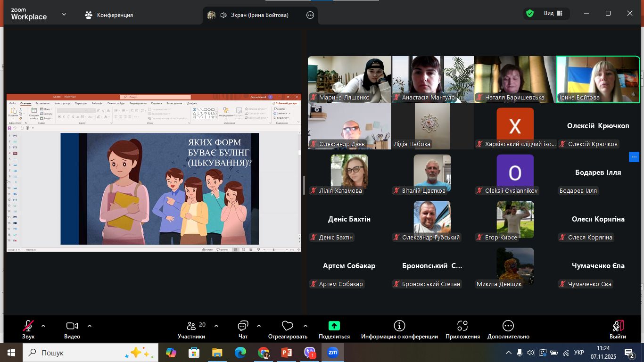Open the Zoom Workplace dropdown chevron
Screen dimensions: 644x362
point(64,15)
